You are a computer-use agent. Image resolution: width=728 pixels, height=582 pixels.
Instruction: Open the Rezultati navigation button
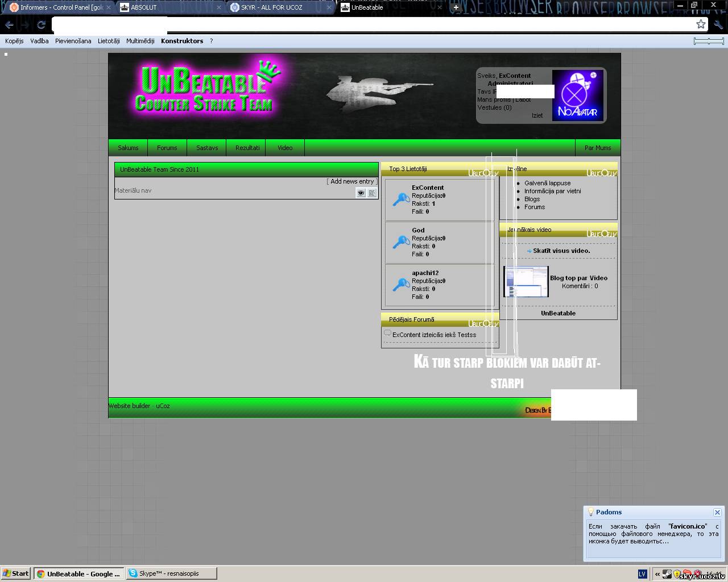247,148
